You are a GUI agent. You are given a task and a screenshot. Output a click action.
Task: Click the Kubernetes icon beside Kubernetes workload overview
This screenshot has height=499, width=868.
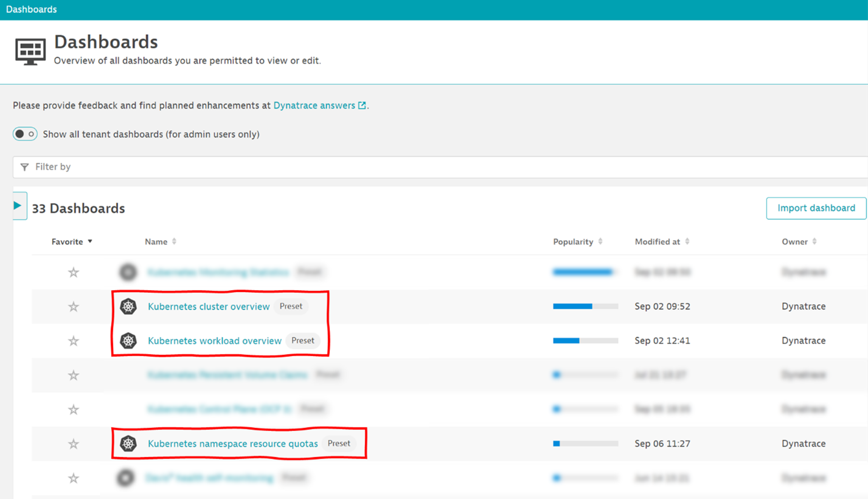coord(128,341)
